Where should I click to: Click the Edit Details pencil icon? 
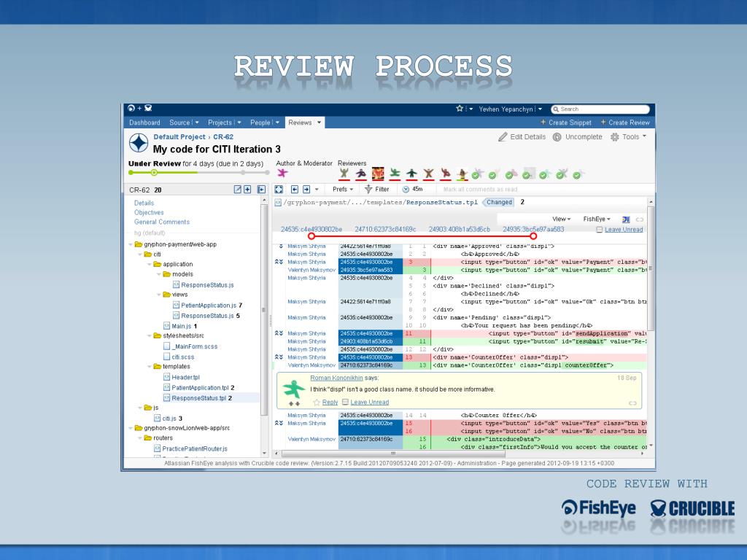(503, 137)
